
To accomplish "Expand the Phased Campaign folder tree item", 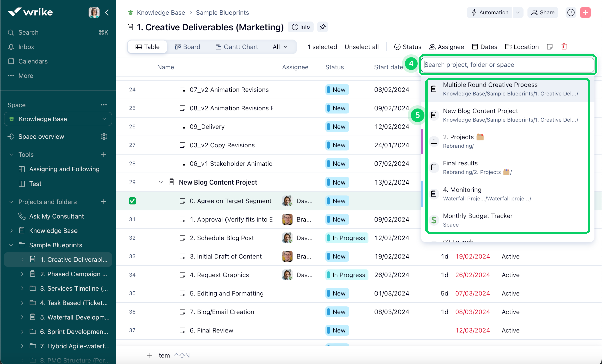I will tap(22, 274).
